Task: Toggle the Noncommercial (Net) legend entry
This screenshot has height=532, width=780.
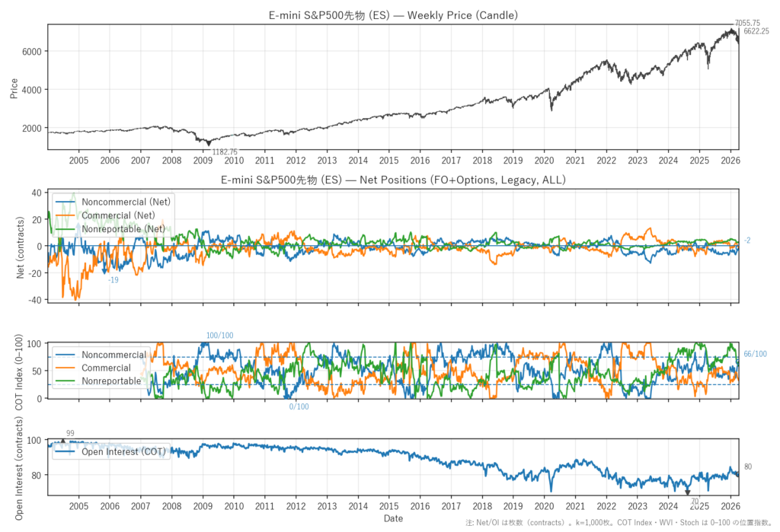Action: (x=126, y=202)
